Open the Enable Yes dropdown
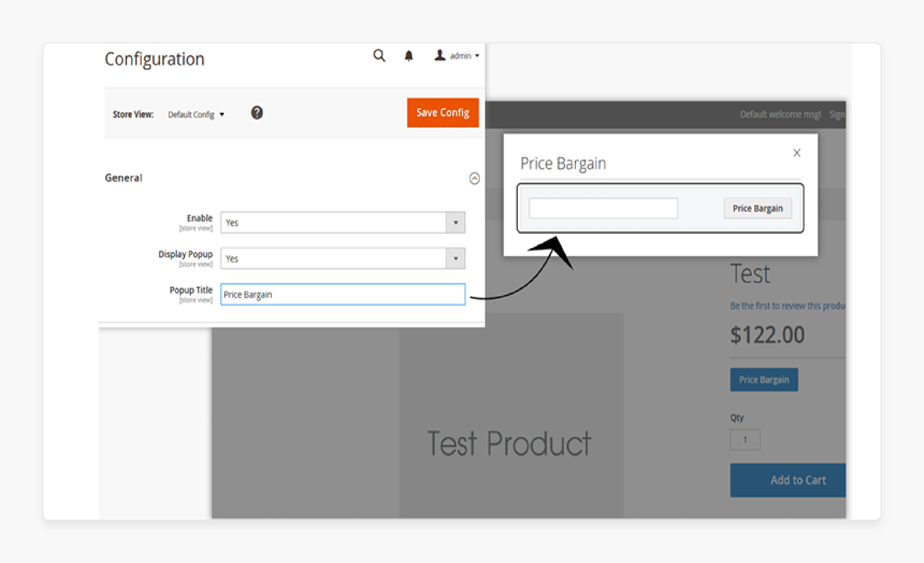The image size is (924, 563). coord(343,222)
